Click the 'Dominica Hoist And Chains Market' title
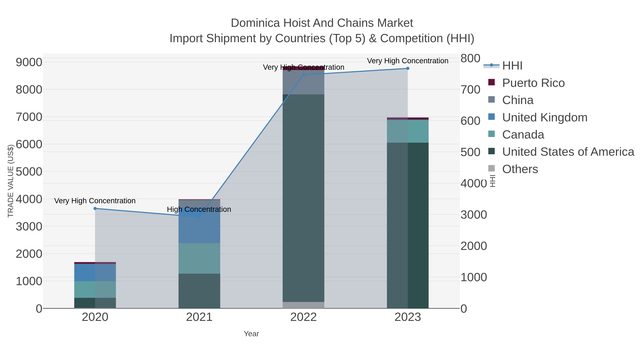 tap(322, 23)
